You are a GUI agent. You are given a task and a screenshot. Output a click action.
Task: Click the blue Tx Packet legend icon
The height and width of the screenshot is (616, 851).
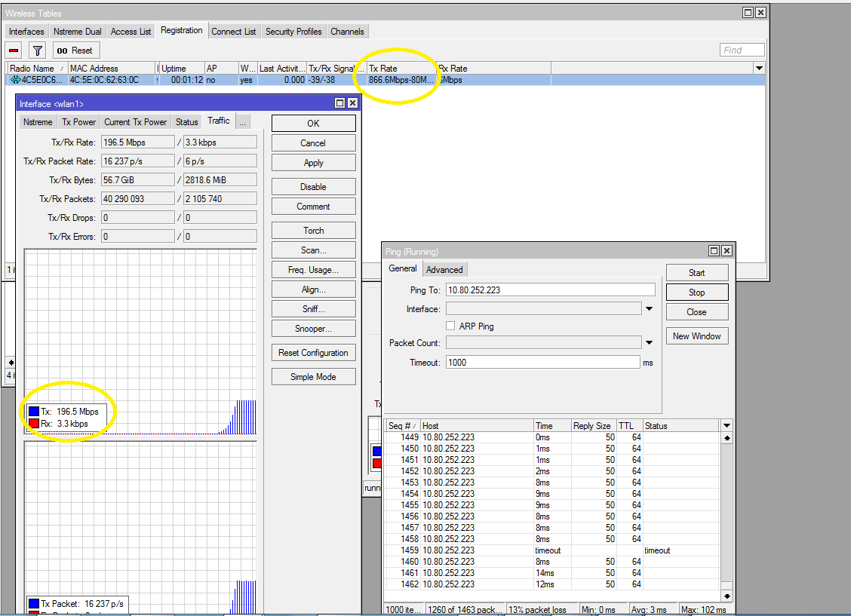click(34, 604)
